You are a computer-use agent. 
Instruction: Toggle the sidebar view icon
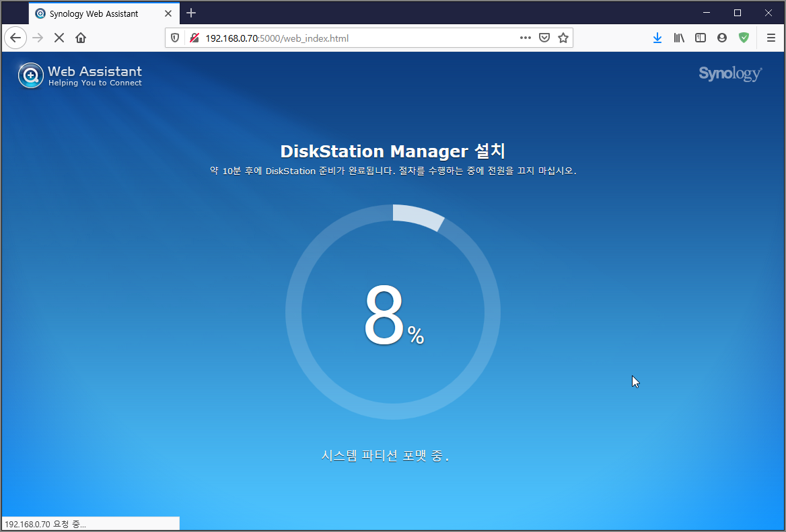701,38
